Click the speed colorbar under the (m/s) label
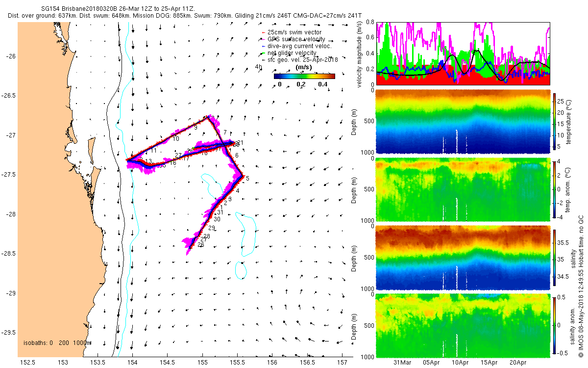Viewport: 588px width, 368px height. [x=304, y=76]
